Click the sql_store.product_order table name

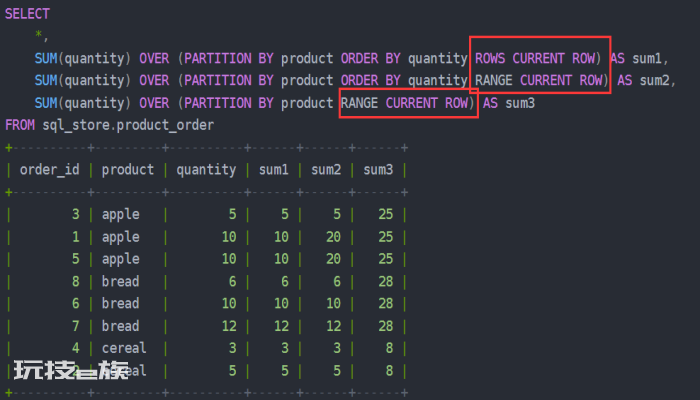[128, 125]
